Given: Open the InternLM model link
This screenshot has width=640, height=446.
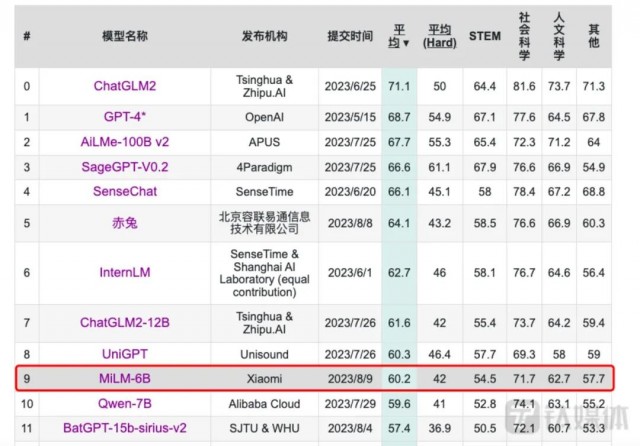Looking at the screenshot, I should click(x=124, y=272).
